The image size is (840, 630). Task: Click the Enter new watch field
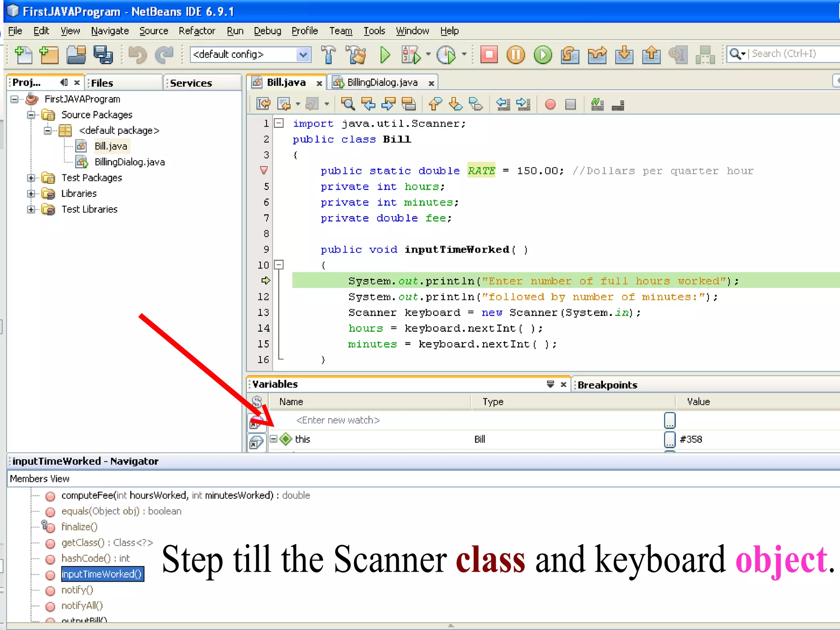click(338, 420)
